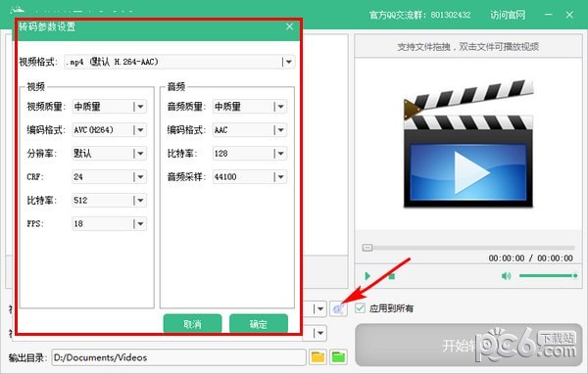Toggle the 应用到所有 checkbox
Screen dimensions: 588x374
[360, 308]
